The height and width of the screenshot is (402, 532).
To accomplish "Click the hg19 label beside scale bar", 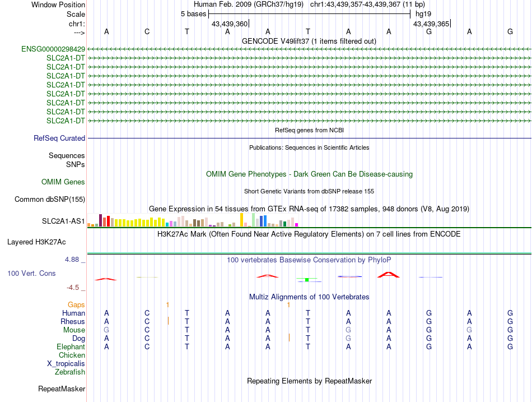I will pos(423,14).
